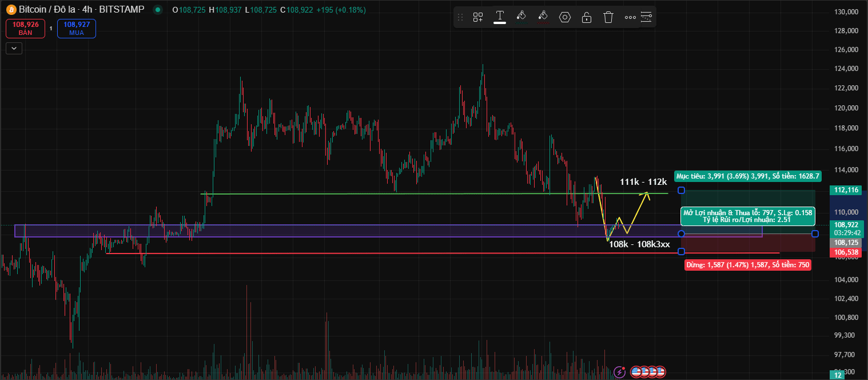Click the blue MUA buy button
Viewport: 868px width, 380px height.
click(77, 29)
